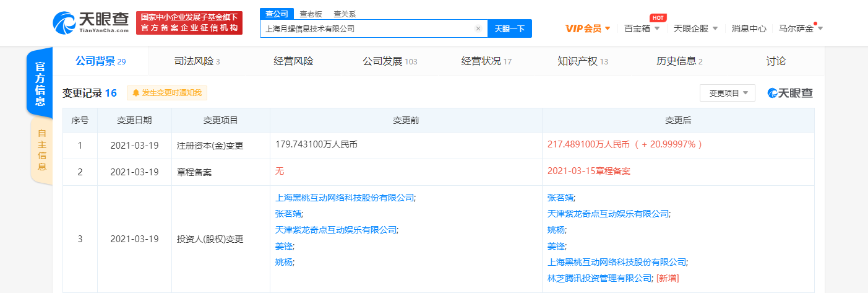Open 姚杨 link in 变更前 column
The height and width of the screenshot is (293, 868).
[x=285, y=262]
